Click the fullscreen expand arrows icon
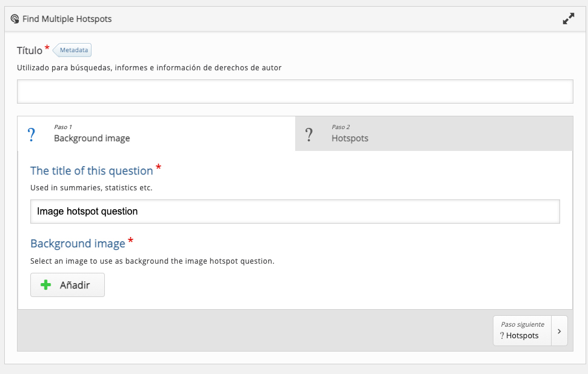The image size is (588, 374). [569, 19]
